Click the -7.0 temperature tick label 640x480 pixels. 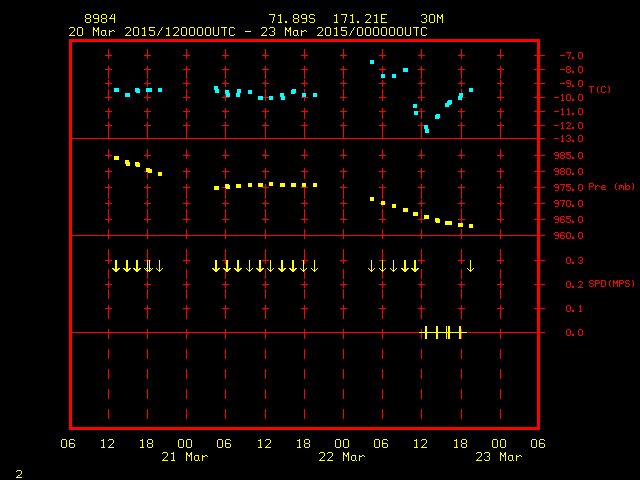[x=571, y=56]
